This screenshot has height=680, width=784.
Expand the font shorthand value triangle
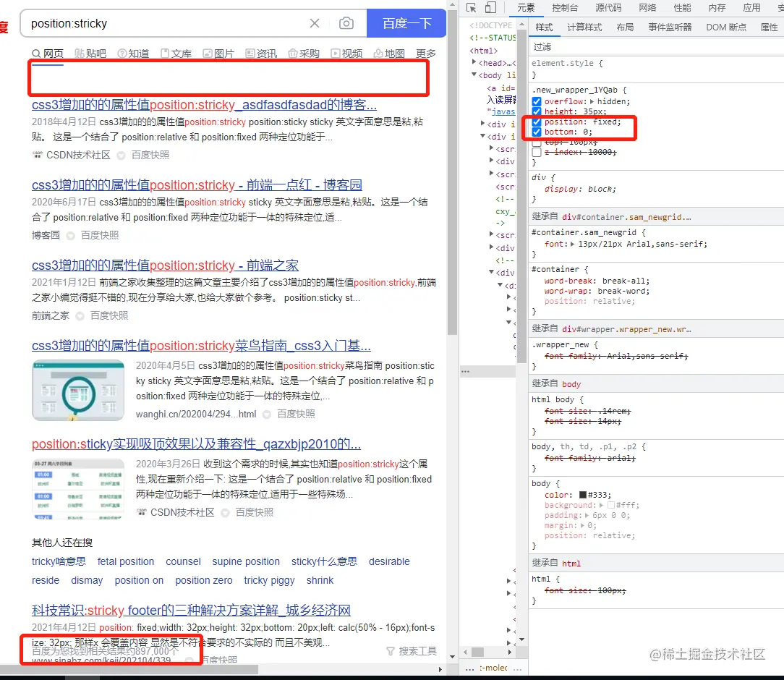pyautogui.click(x=573, y=244)
